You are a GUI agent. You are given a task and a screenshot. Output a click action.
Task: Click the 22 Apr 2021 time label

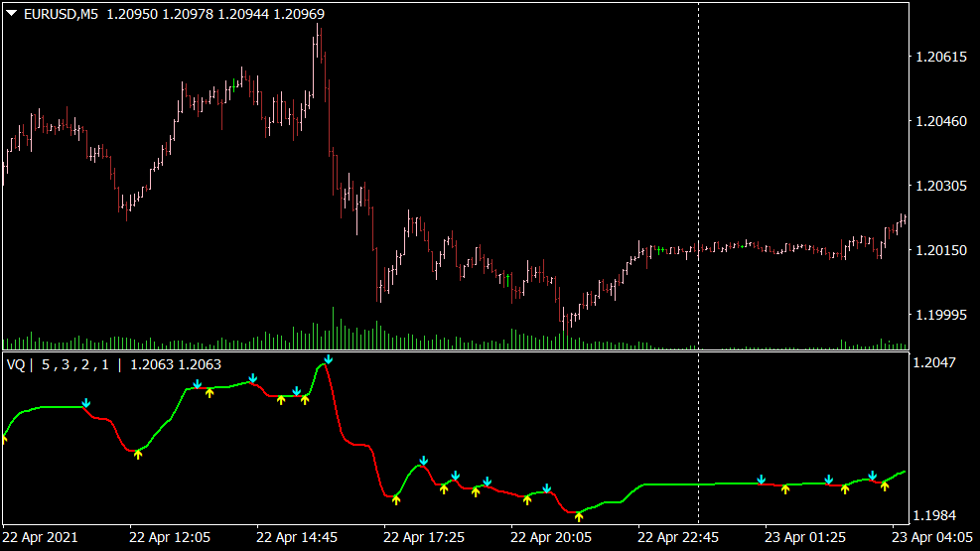pos(40,537)
